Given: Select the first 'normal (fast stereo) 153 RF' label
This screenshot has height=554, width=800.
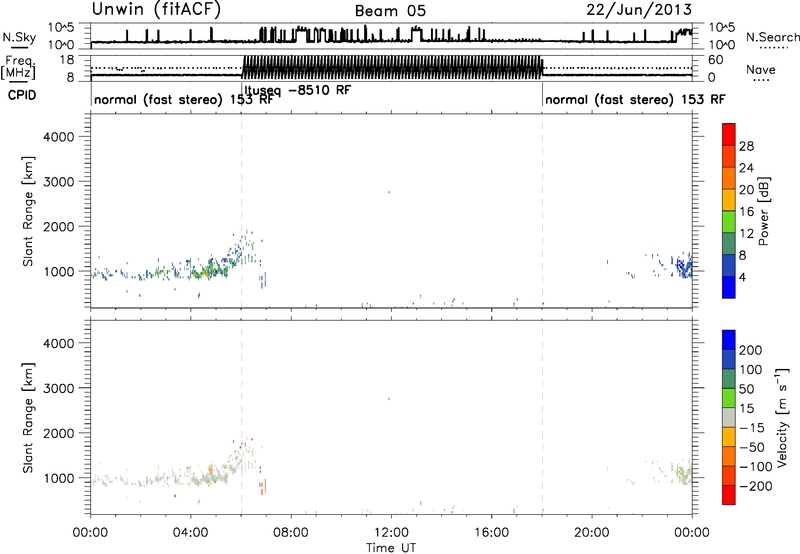Looking at the screenshot, I should tap(184, 99).
